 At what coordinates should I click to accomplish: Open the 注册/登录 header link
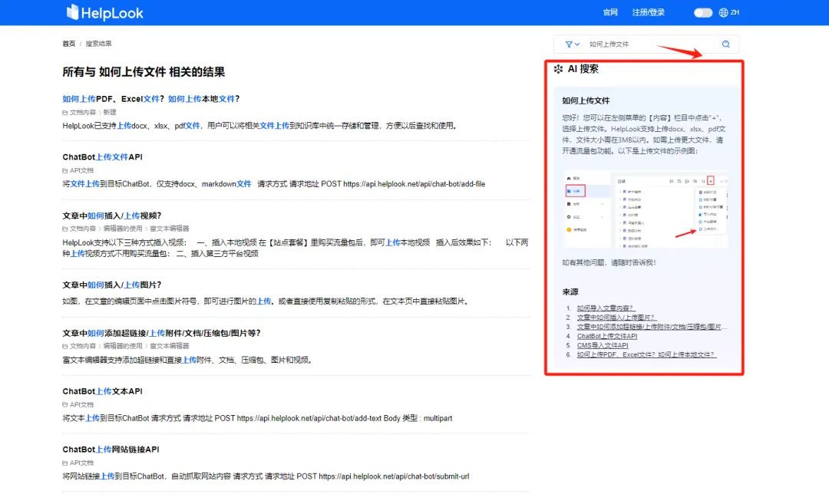coord(648,12)
